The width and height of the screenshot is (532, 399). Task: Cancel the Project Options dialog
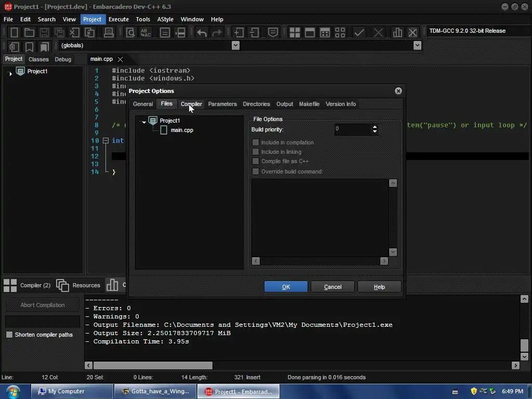[x=332, y=287]
